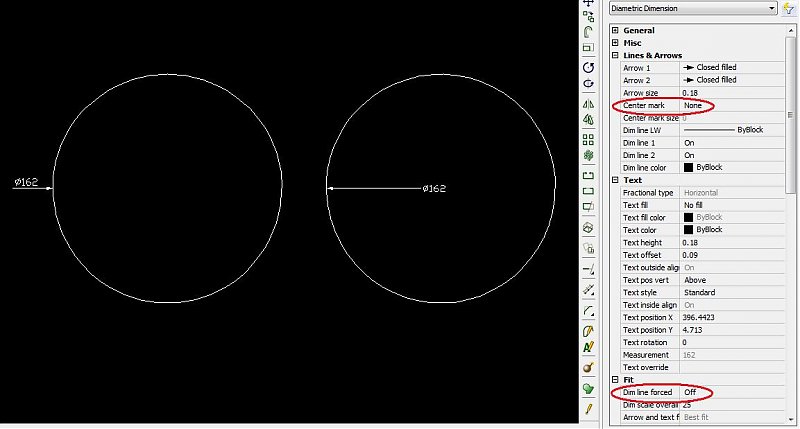Toggle the Dim line 1 On value
This screenshot has width=800, height=429.
pos(733,143)
